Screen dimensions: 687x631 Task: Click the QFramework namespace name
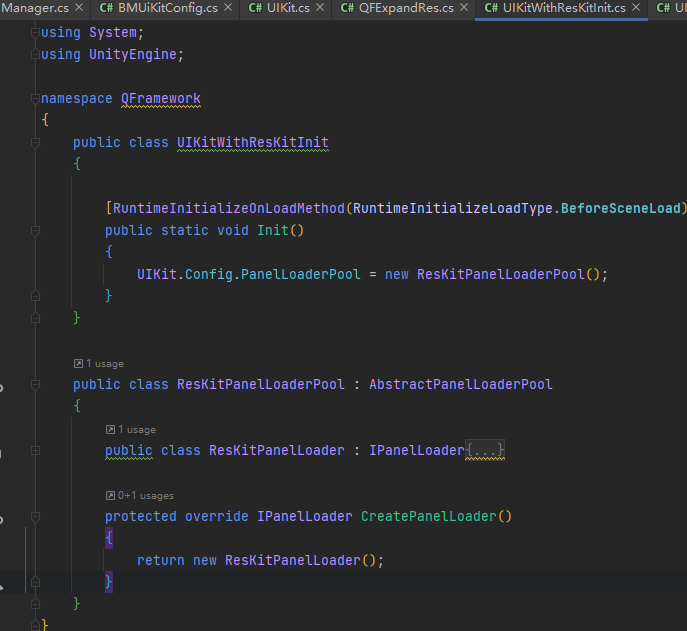[x=161, y=99]
